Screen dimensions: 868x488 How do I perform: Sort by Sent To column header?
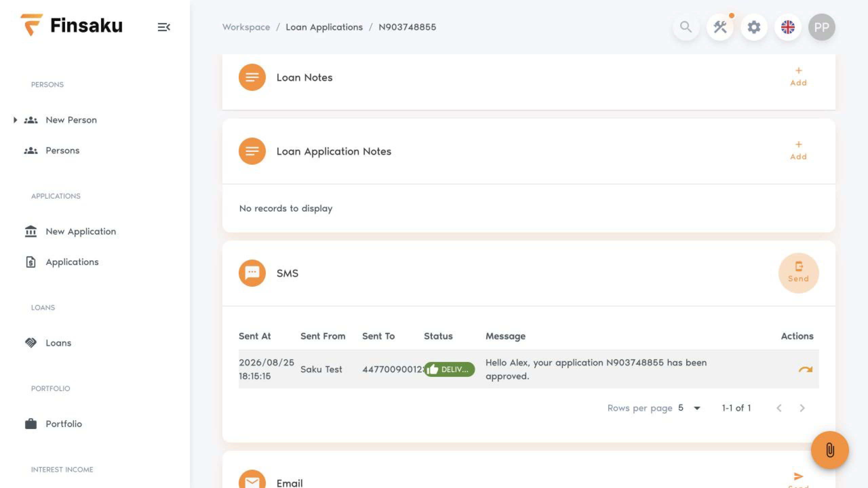point(378,336)
